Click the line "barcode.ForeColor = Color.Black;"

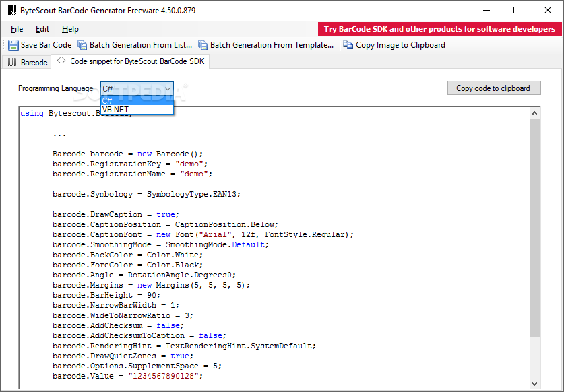pos(127,265)
